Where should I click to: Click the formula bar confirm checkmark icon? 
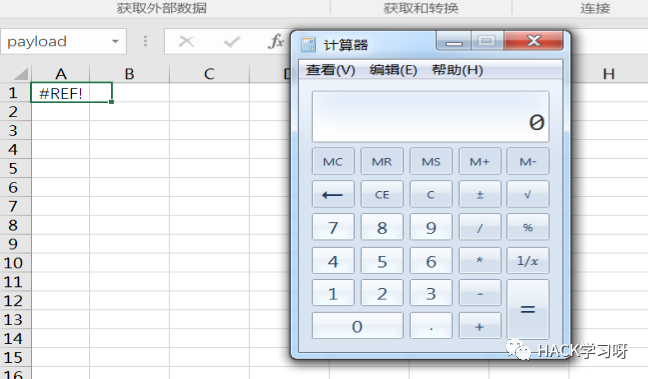tap(231, 41)
